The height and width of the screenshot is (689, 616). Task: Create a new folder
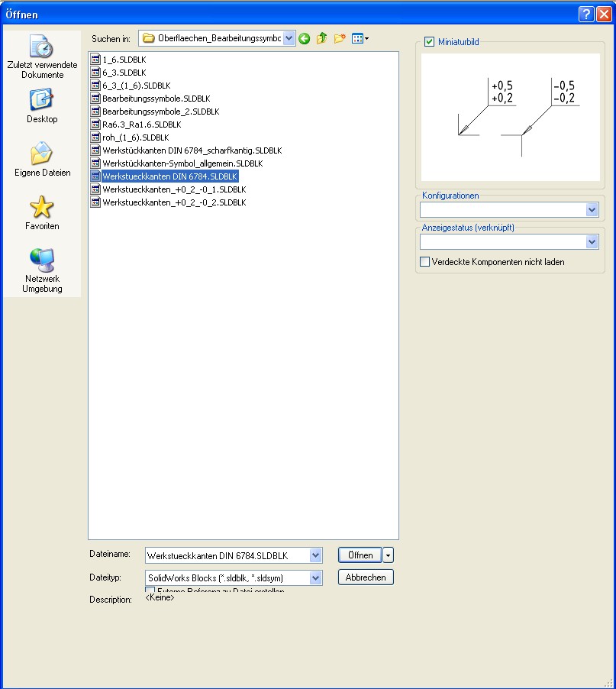click(340, 38)
